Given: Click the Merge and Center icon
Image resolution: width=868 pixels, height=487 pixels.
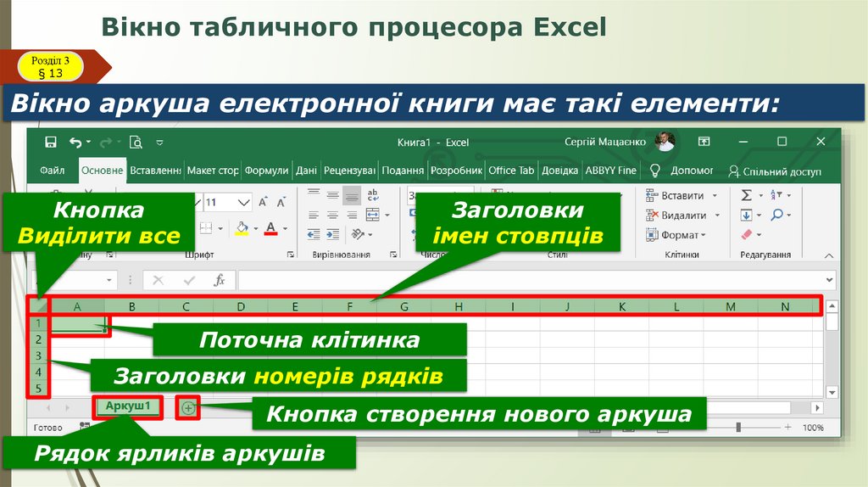Looking at the screenshot, I should (373, 215).
